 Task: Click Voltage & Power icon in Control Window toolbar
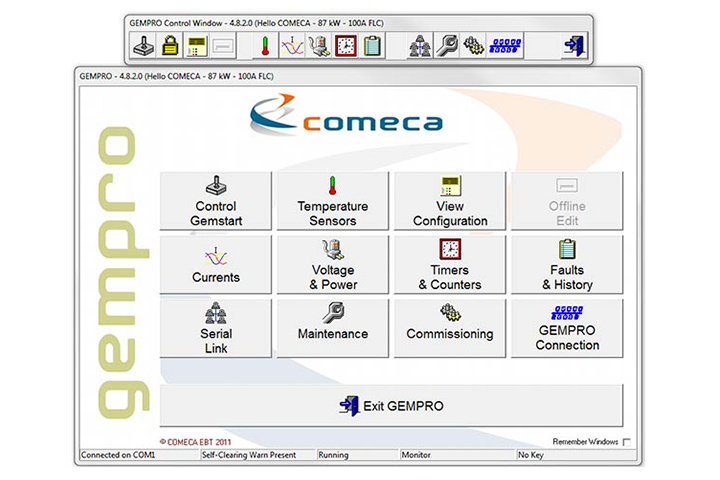[x=319, y=45]
